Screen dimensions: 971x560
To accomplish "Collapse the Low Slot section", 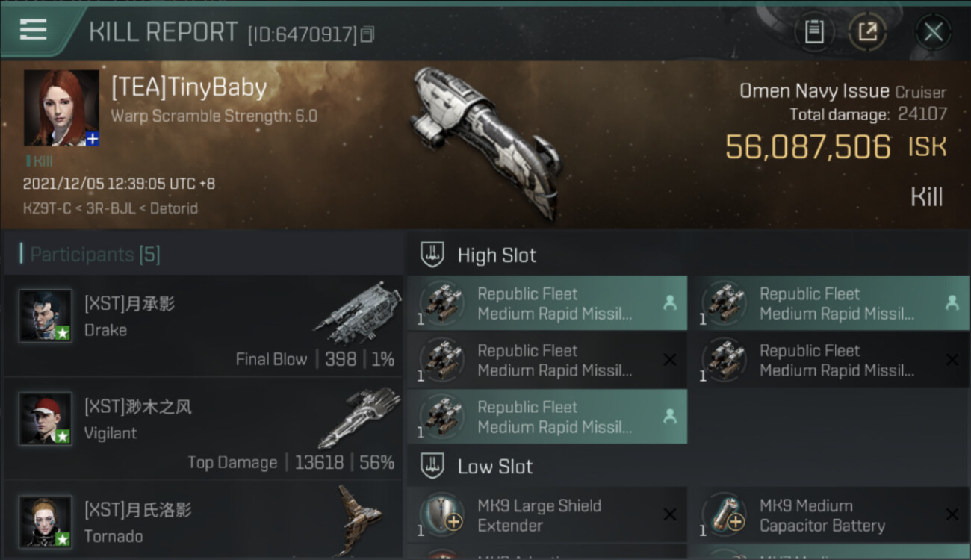I will (x=494, y=467).
